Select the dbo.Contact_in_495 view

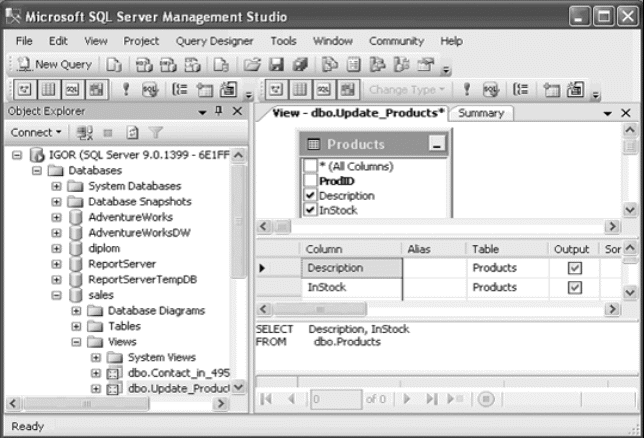(178, 373)
